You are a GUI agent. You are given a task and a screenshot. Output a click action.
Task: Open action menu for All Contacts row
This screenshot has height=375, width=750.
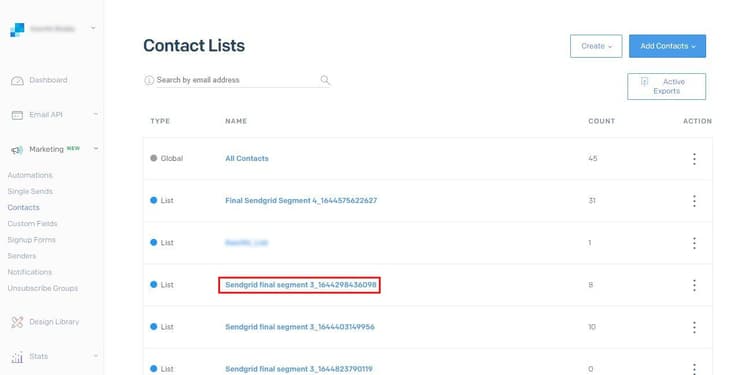click(x=694, y=159)
